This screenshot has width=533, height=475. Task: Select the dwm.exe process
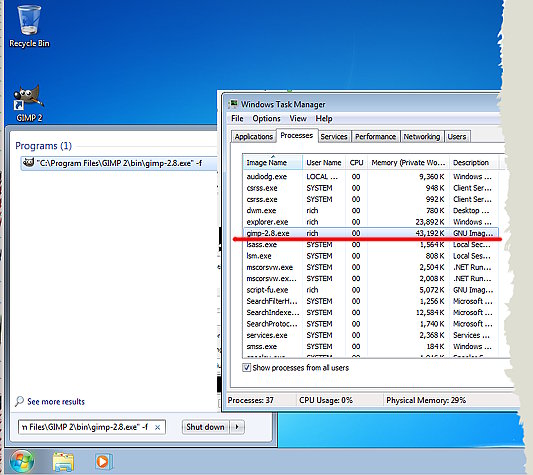(371, 210)
